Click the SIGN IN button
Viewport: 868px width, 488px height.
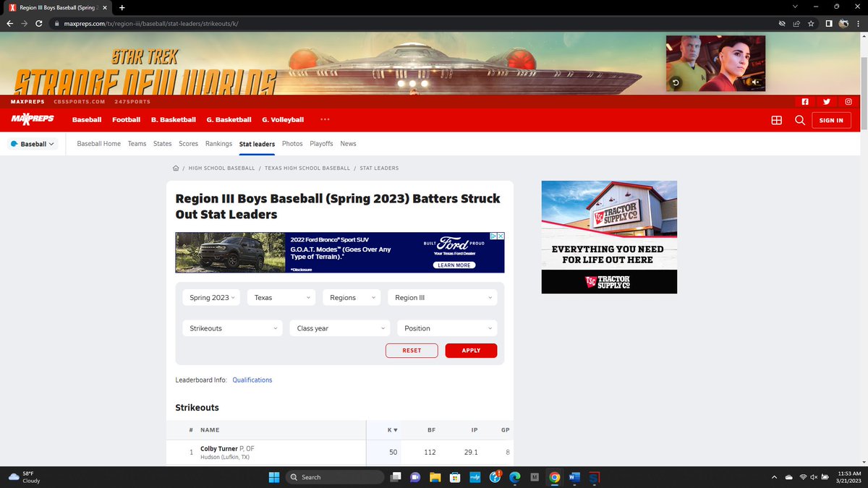[x=831, y=120]
